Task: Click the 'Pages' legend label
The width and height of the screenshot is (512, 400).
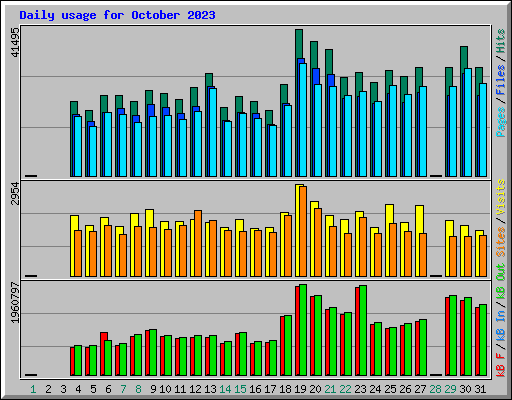Action: (501, 122)
